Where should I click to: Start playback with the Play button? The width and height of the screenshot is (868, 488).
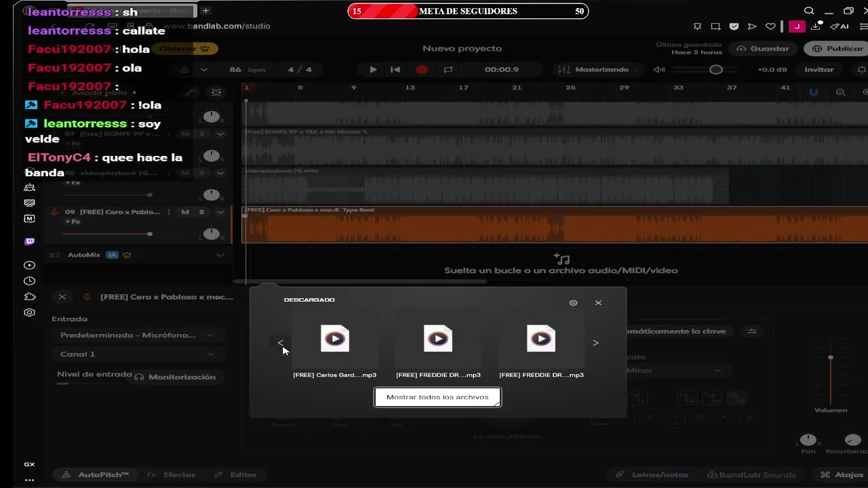[373, 69]
